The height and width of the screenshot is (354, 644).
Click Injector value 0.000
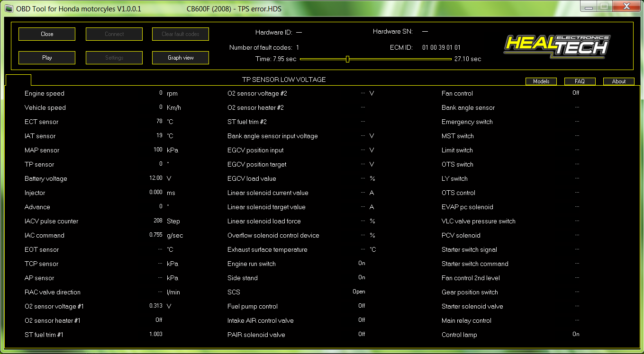pos(156,192)
